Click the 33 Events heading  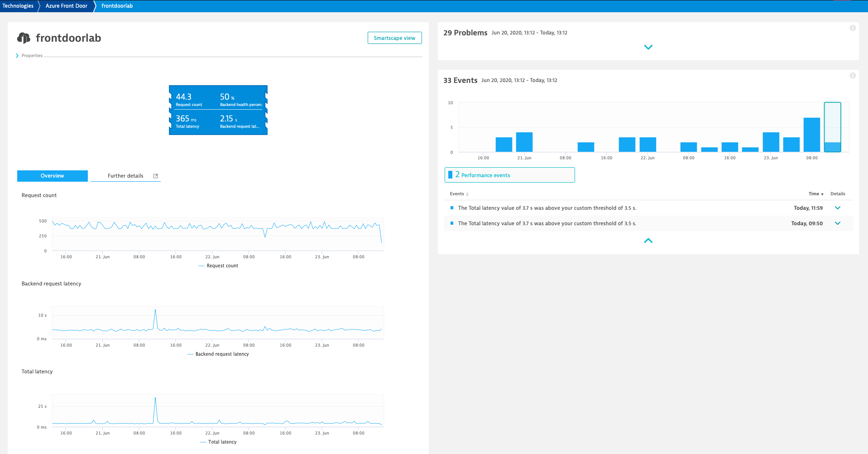(460, 80)
